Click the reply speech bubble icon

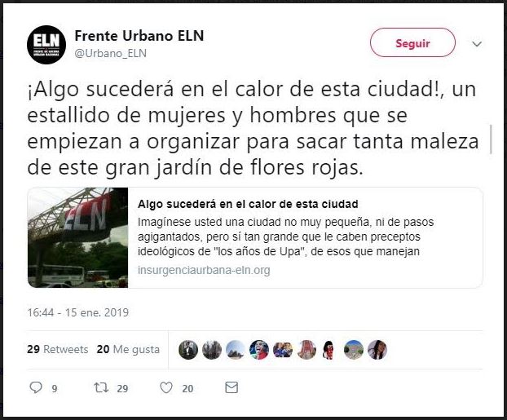[36, 387]
